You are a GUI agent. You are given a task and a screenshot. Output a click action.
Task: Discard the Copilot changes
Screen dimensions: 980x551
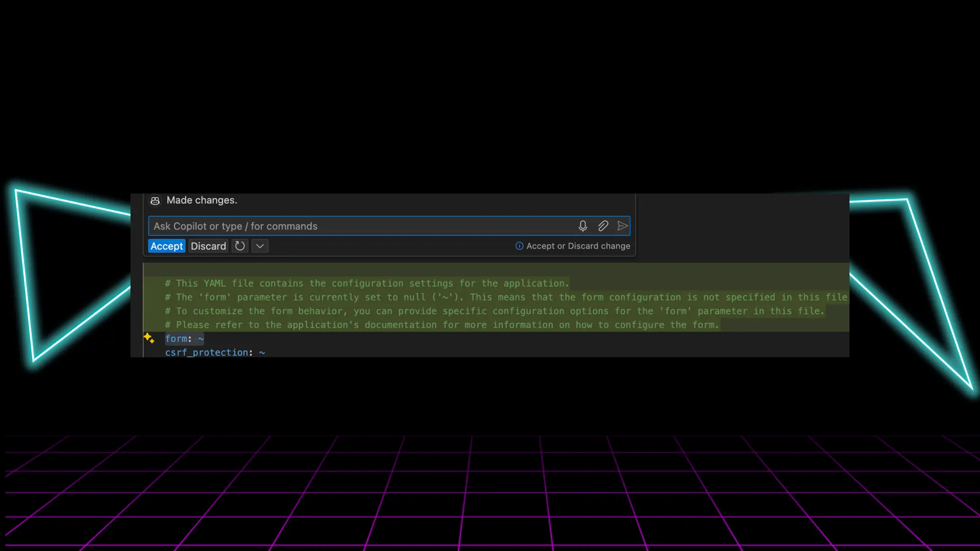(208, 246)
